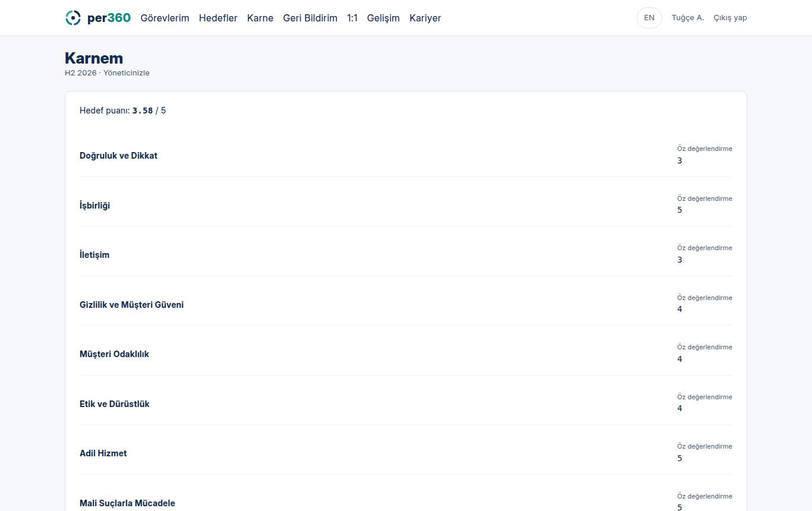Click Etik ve Dürüstlük self-assessment score
This screenshot has height=511, width=812.
coord(680,408)
